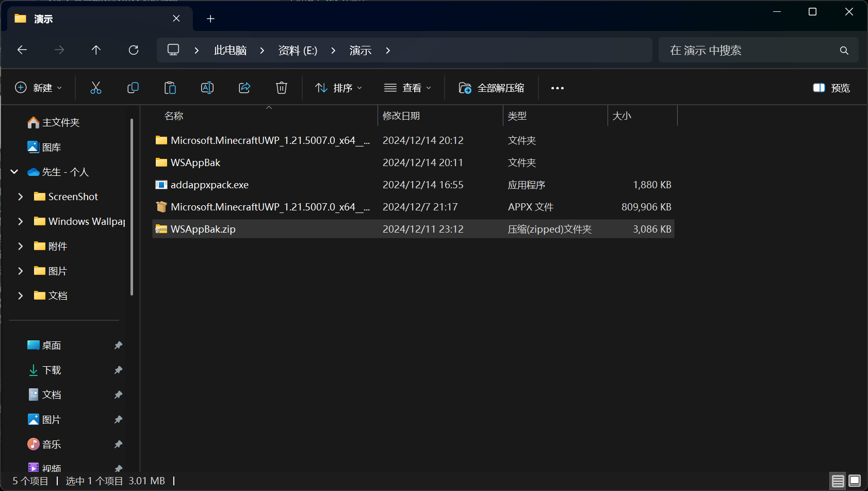Click 全部解压缩 extract all button
The image size is (868, 491).
[x=492, y=88]
